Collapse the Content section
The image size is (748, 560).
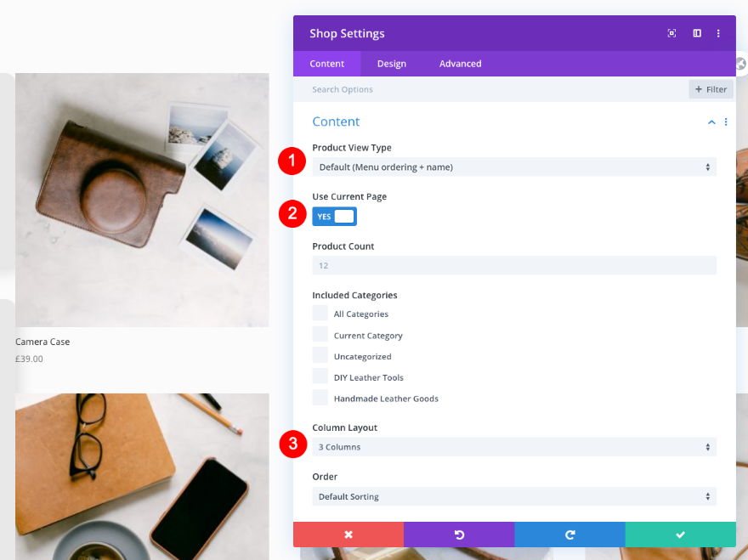711,122
